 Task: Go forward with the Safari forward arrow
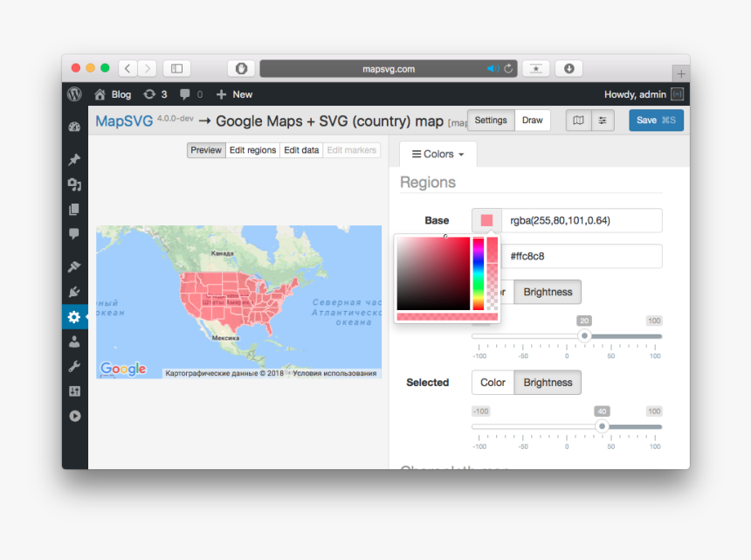point(148,68)
